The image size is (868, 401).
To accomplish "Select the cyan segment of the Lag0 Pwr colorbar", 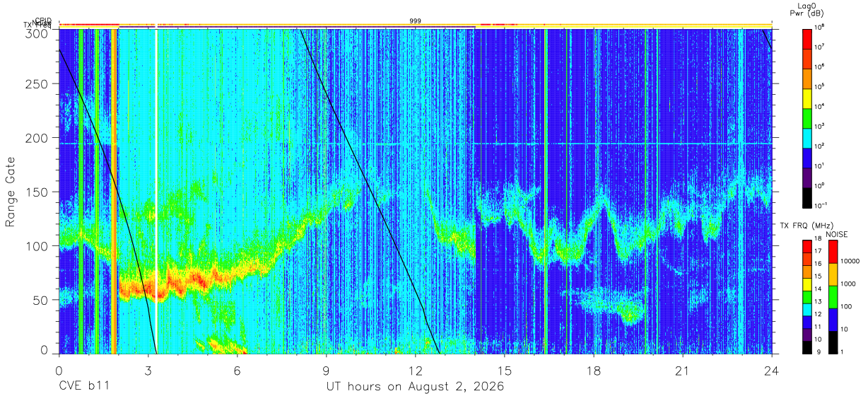I will coord(807,138).
